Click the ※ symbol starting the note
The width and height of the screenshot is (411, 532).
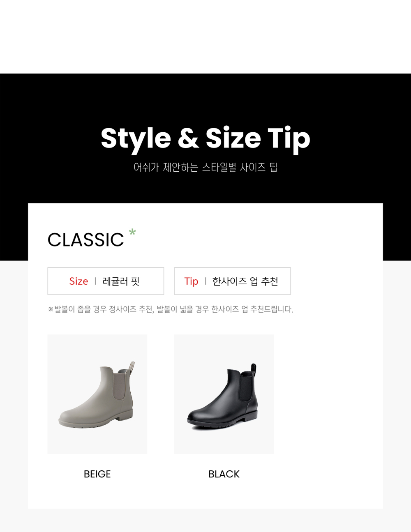pyautogui.click(x=51, y=309)
